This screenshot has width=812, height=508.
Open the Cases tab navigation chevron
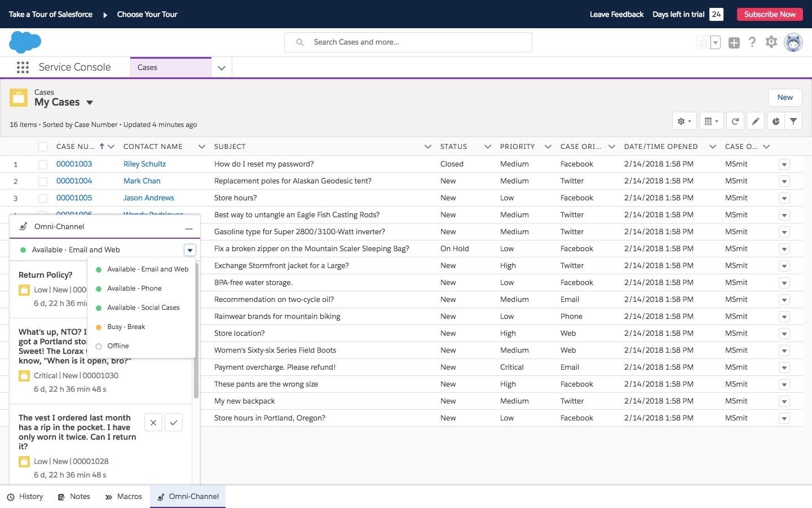point(222,68)
